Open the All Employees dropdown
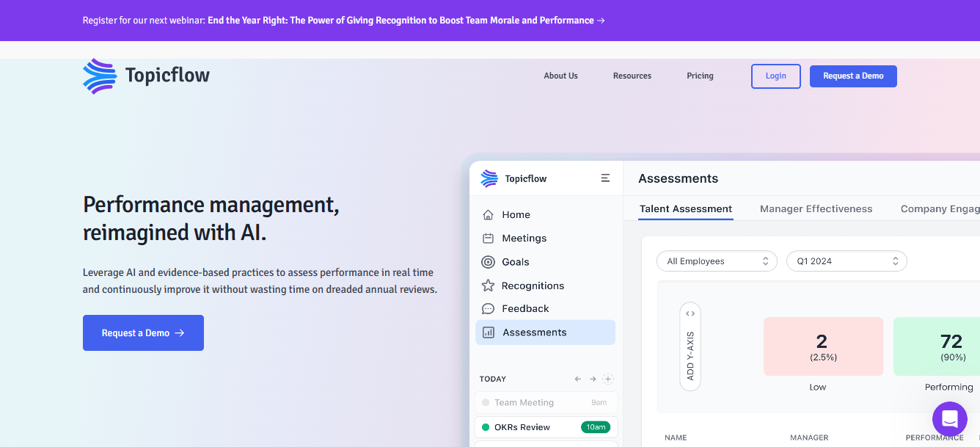 [717, 261]
